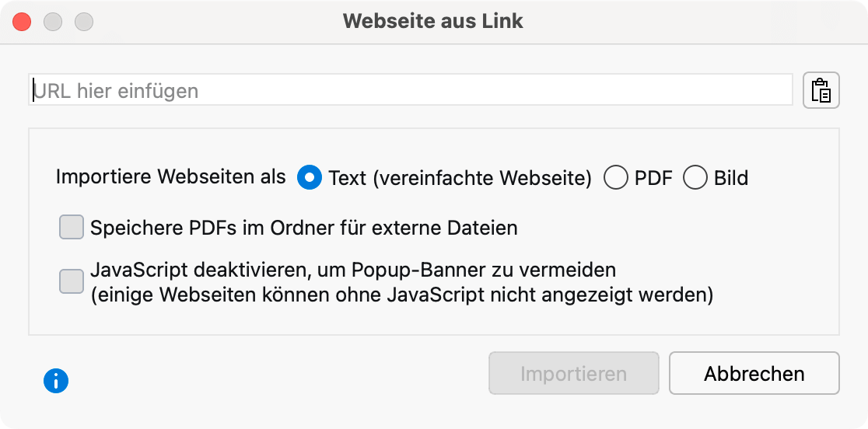Open the blue info help icon
This screenshot has width=868, height=429.
[56, 381]
